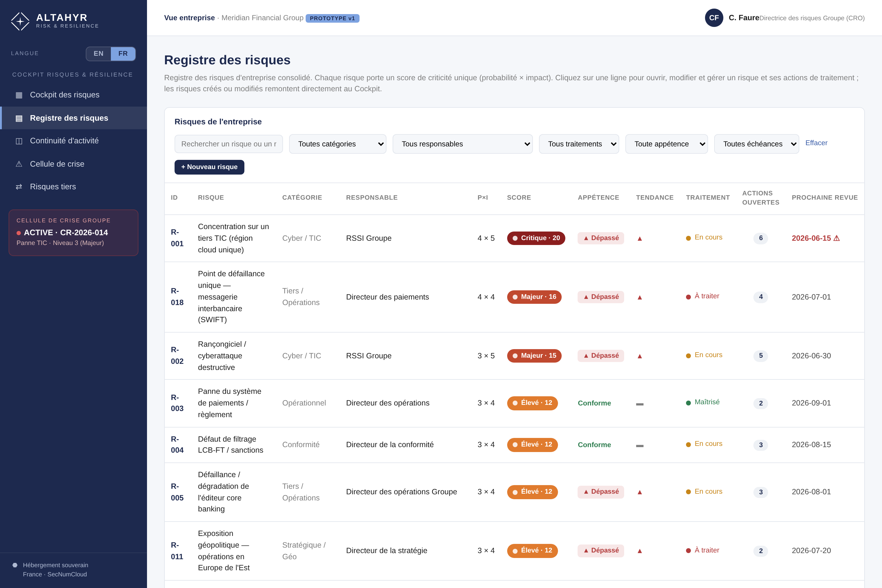The image size is (882, 588).
Task: Open the Toute appétence dropdown
Action: [x=666, y=144]
